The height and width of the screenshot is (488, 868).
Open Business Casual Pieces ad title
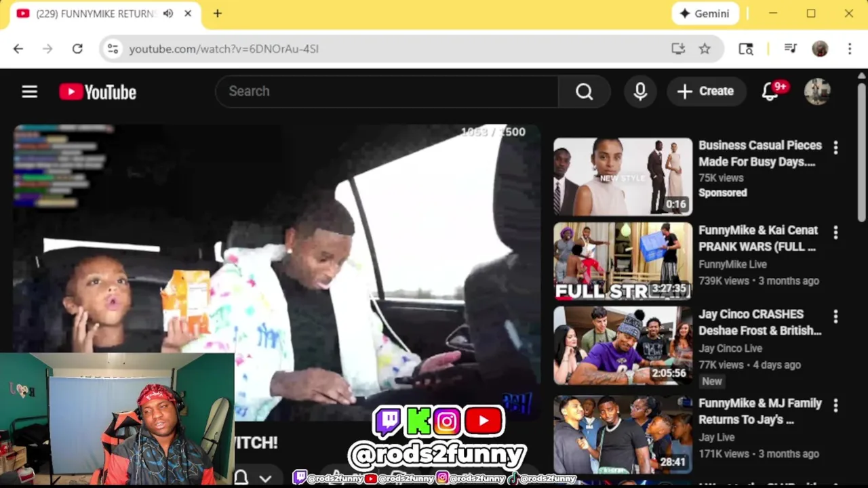760,153
